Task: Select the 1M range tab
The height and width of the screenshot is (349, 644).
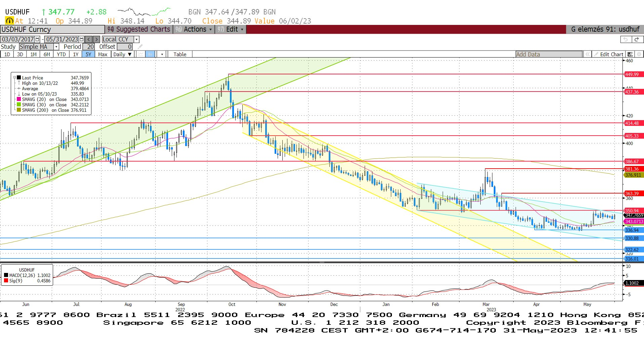Action: coord(33,54)
